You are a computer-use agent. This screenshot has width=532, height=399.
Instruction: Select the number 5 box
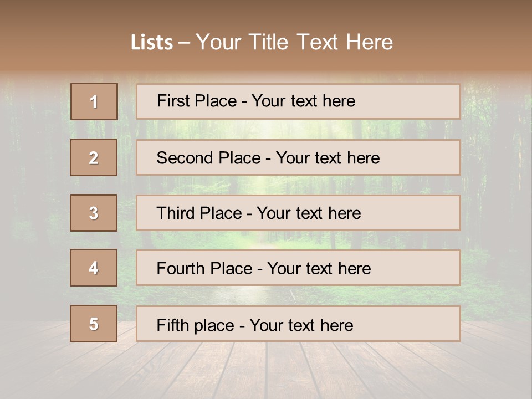pos(94,323)
